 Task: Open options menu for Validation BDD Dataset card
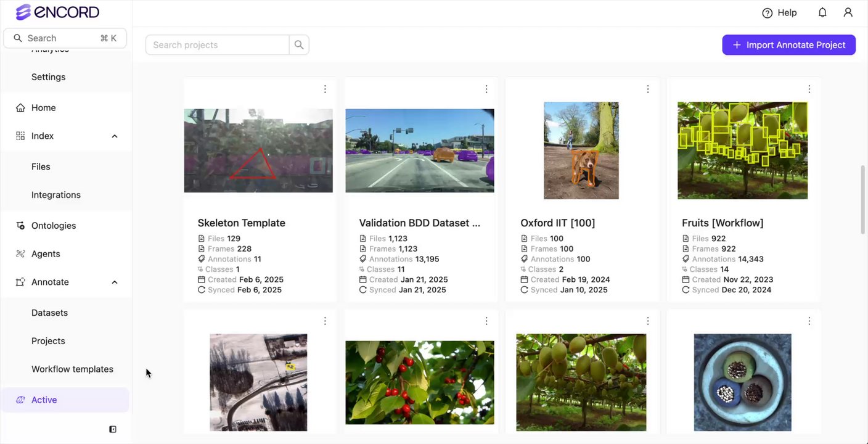(x=486, y=89)
